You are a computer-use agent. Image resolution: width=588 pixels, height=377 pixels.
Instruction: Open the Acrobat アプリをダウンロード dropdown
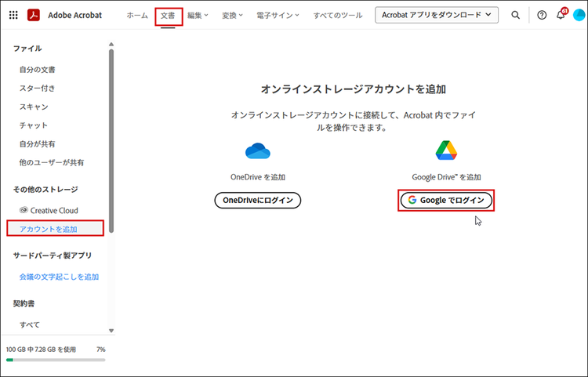437,15
